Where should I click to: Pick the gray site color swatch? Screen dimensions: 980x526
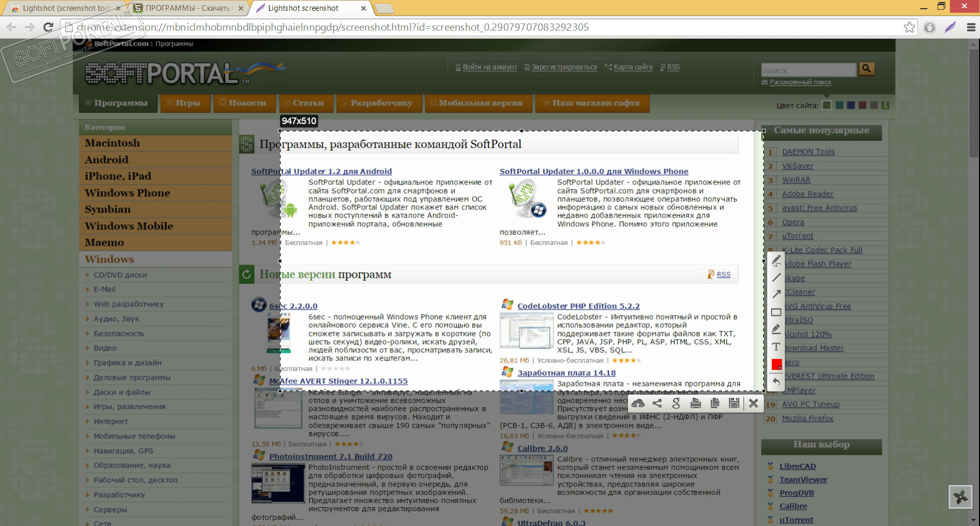pyautogui.click(x=874, y=105)
